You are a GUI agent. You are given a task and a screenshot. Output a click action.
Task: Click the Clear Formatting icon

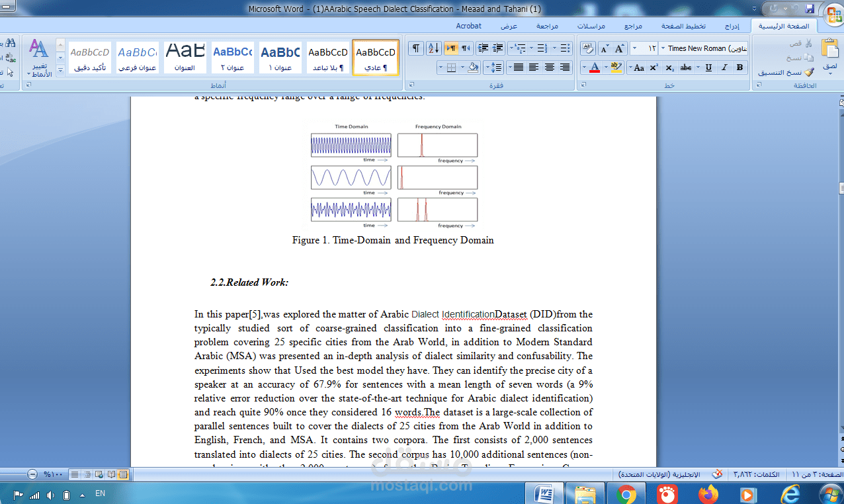pyautogui.click(x=588, y=49)
